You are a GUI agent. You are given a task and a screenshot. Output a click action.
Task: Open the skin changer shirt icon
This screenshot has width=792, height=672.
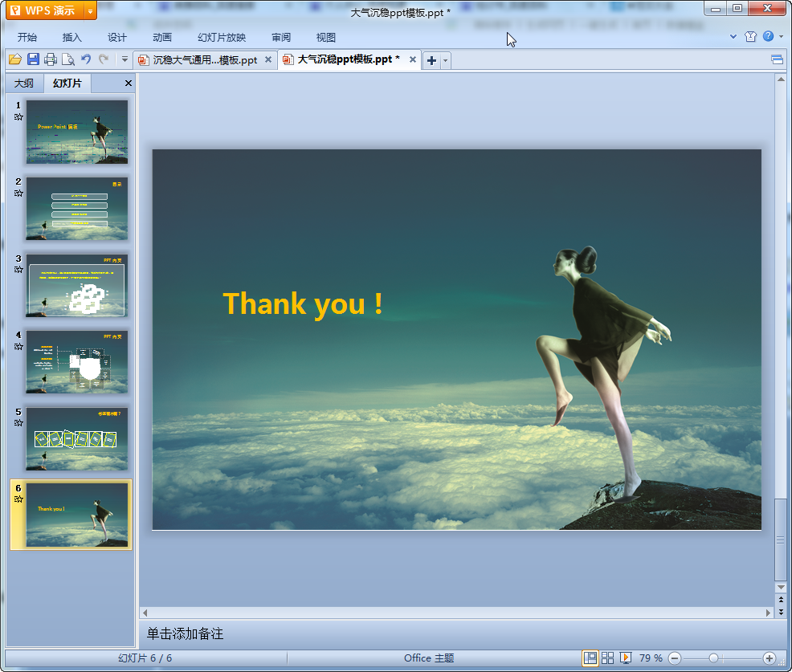750,37
